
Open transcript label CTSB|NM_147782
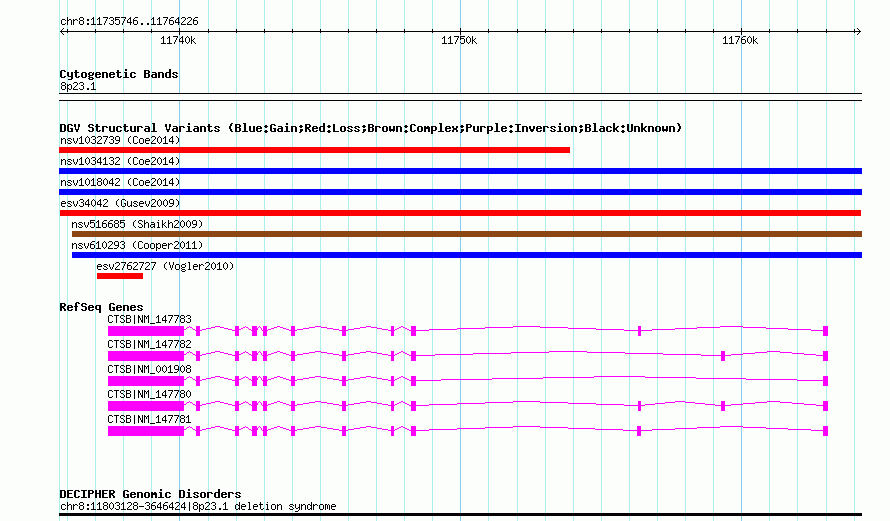point(149,344)
